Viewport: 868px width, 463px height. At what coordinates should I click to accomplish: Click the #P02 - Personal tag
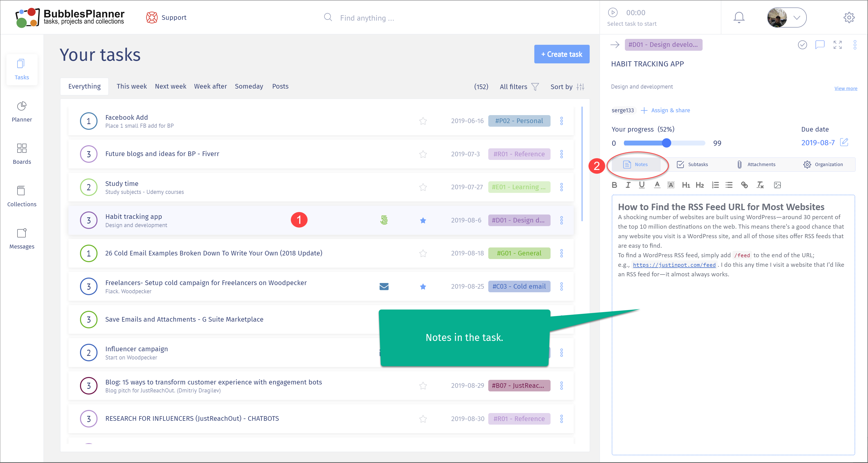coord(519,121)
